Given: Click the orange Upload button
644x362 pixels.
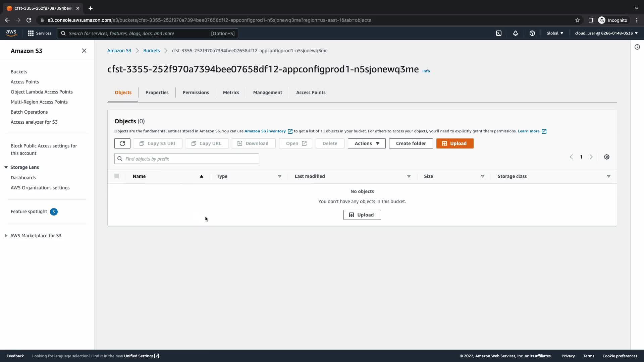Looking at the screenshot, I should pos(455,143).
